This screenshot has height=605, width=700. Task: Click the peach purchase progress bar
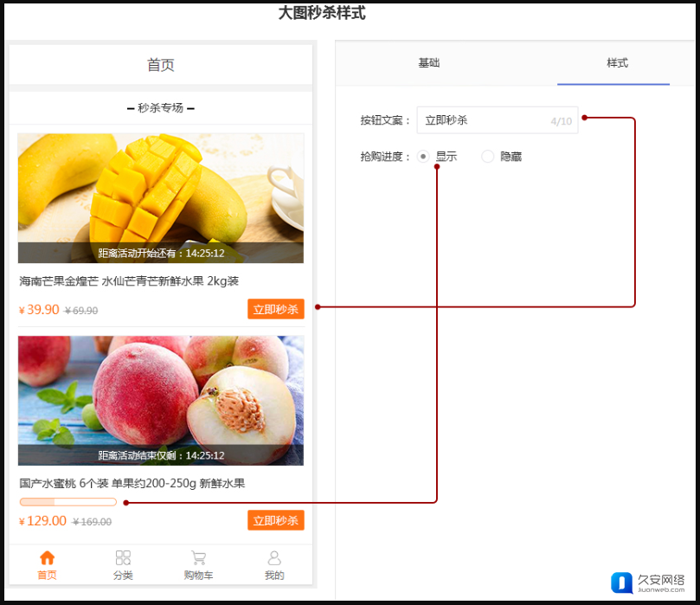click(67, 502)
